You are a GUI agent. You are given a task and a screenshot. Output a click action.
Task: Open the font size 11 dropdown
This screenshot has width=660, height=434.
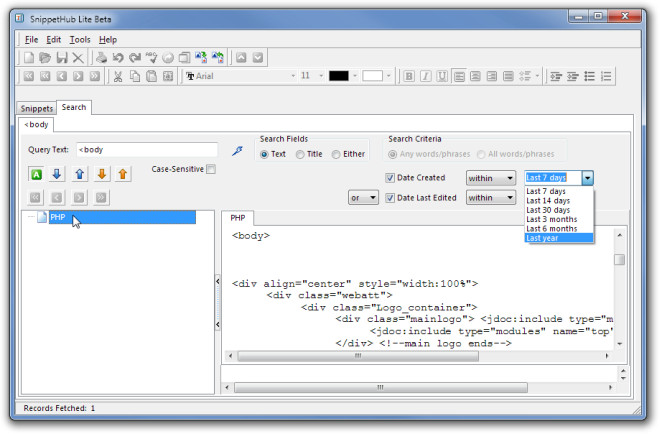tap(321, 76)
